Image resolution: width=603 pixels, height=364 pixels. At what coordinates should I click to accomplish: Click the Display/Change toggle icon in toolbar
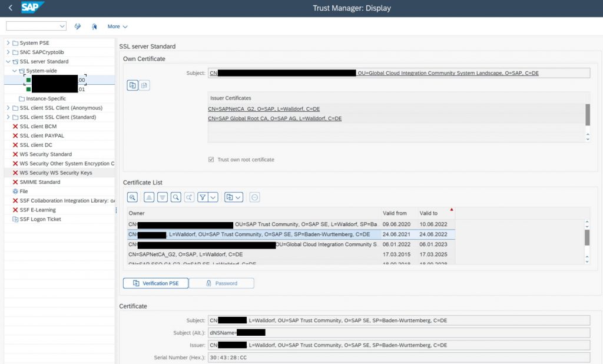[x=78, y=27]
